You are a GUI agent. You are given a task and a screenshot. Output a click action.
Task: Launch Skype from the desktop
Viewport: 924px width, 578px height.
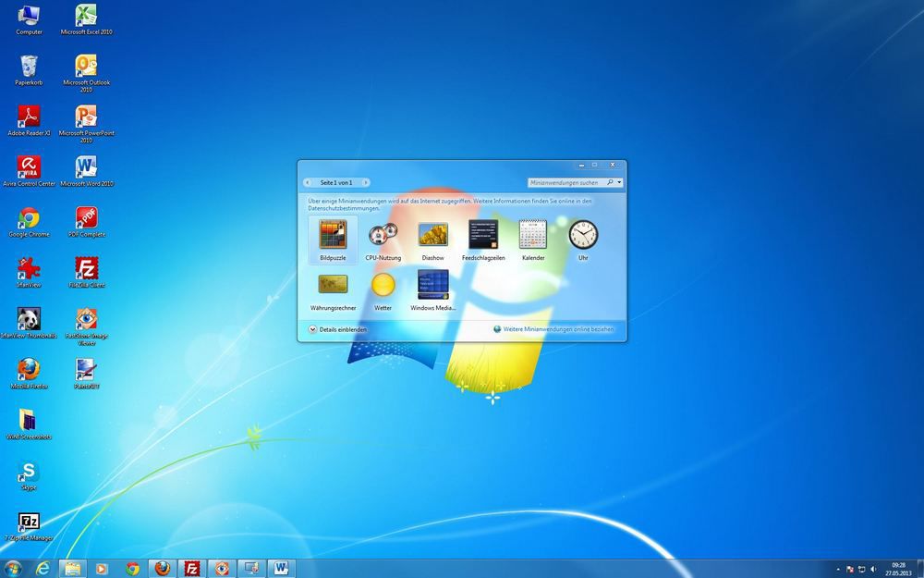tap(29, 473)
